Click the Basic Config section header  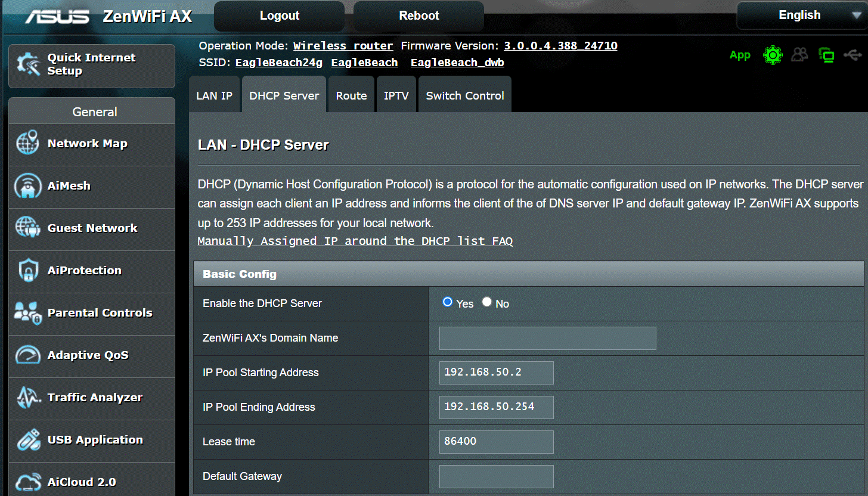(529, 274)
